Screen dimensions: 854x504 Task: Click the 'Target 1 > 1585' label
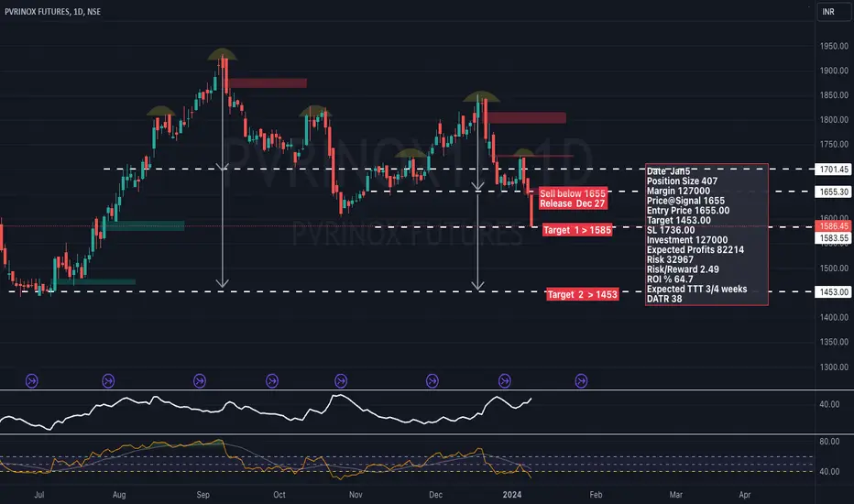tap(577, 230)
